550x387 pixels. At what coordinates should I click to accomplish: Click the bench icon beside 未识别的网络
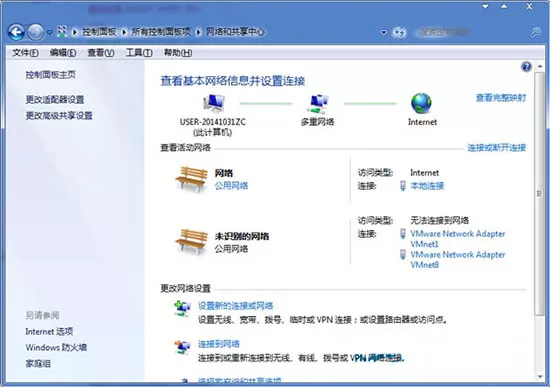point(192,242)
